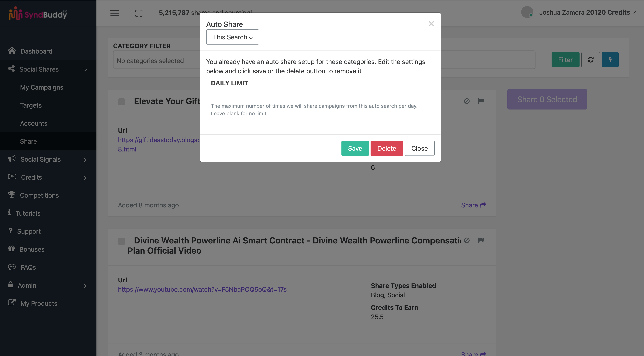
Task: Open auto share lightning bolt button
Action: point(610,60)
